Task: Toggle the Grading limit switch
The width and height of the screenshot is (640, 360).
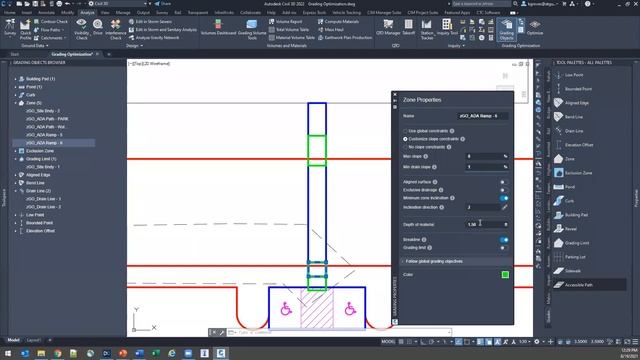Action: (504, 248)
